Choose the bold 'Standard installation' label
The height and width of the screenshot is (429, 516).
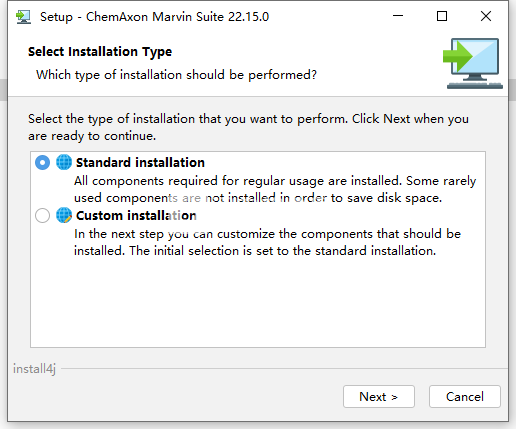pyautogui.click(x=140, y=163)
